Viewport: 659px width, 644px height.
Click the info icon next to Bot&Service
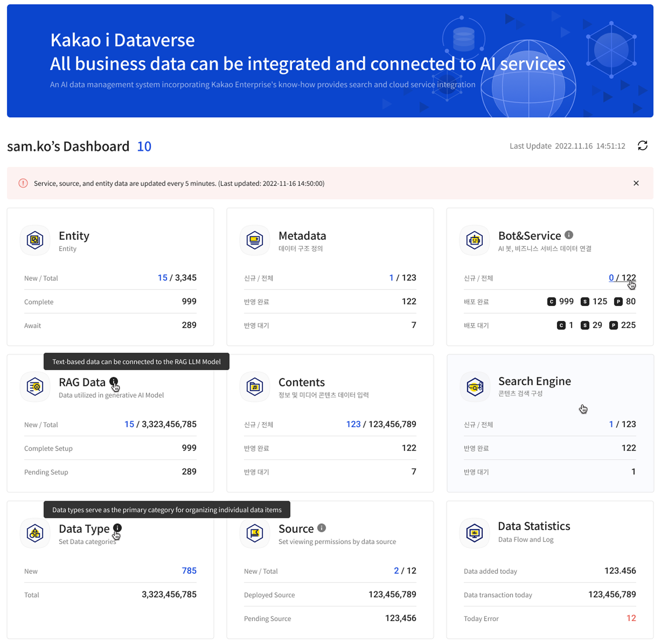tap(569, 235)
